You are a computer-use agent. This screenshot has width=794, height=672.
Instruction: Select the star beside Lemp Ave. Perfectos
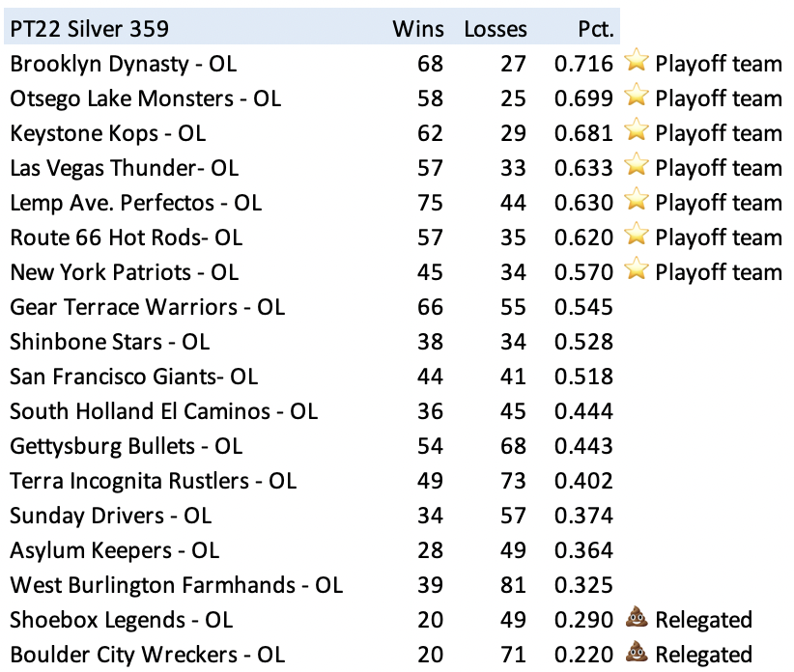[x=636, y=202]
